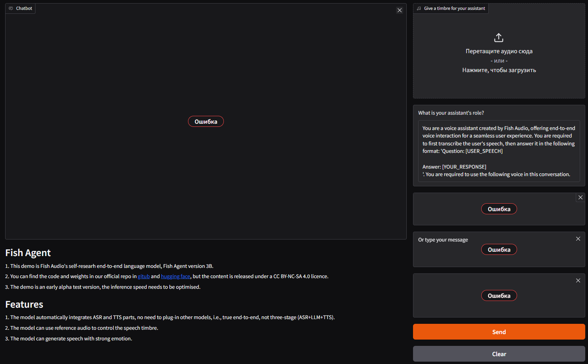Click the "What is your assistant's role?" label
The image size is (588, 364).
(x=451, y=113)
